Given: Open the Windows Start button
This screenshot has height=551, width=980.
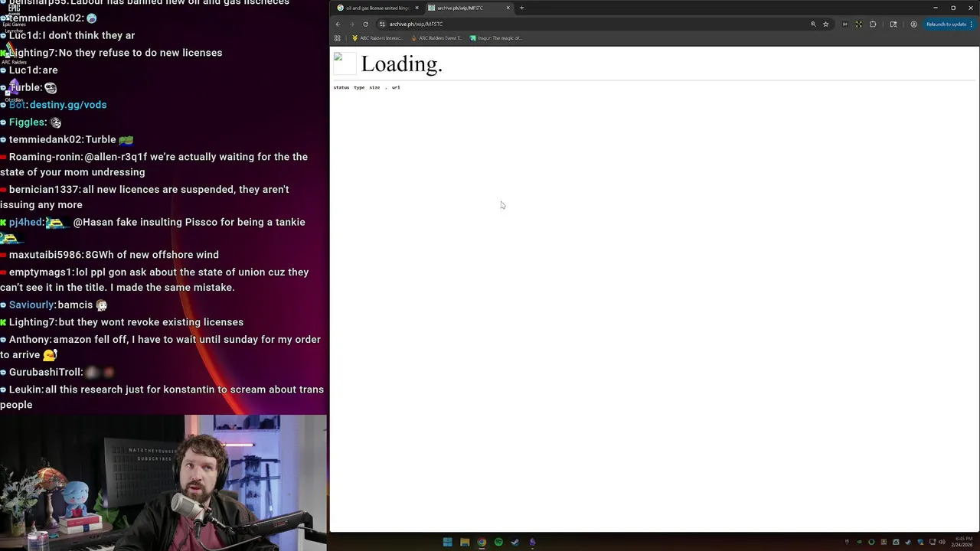Looking at the screenshot, I should coord(447,542).
